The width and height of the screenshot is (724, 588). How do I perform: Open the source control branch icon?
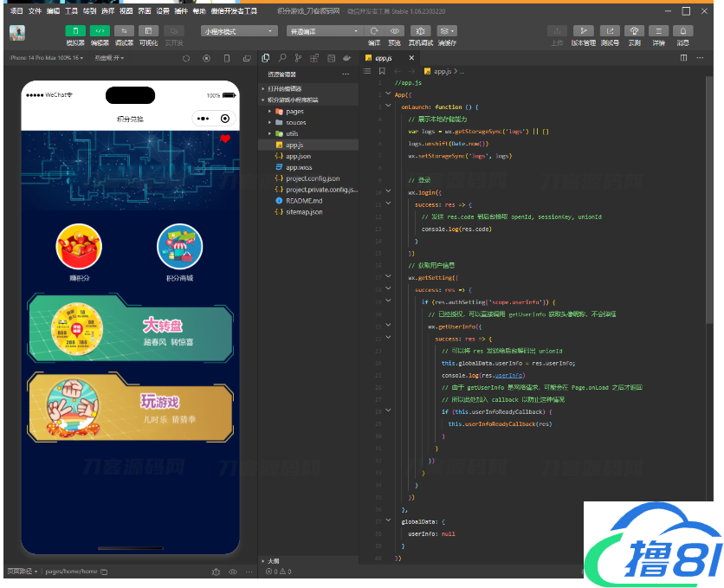296,58
